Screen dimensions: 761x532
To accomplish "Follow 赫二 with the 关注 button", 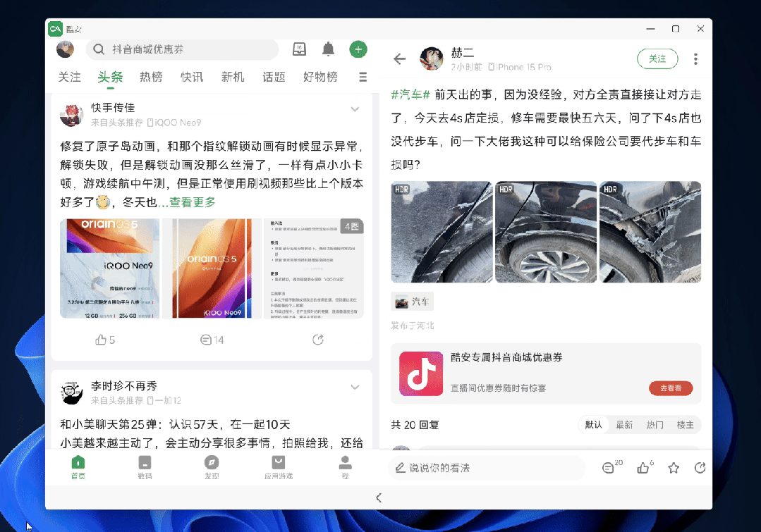I will (657, 58).
